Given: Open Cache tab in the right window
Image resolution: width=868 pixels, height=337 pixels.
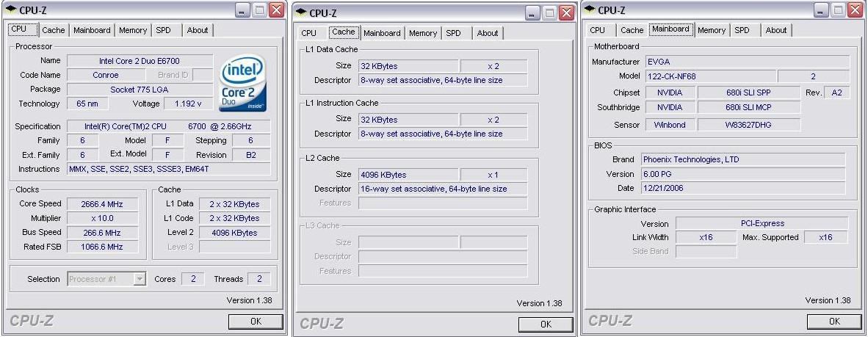Looking at the screenshot, I should [x=632, y=30].
